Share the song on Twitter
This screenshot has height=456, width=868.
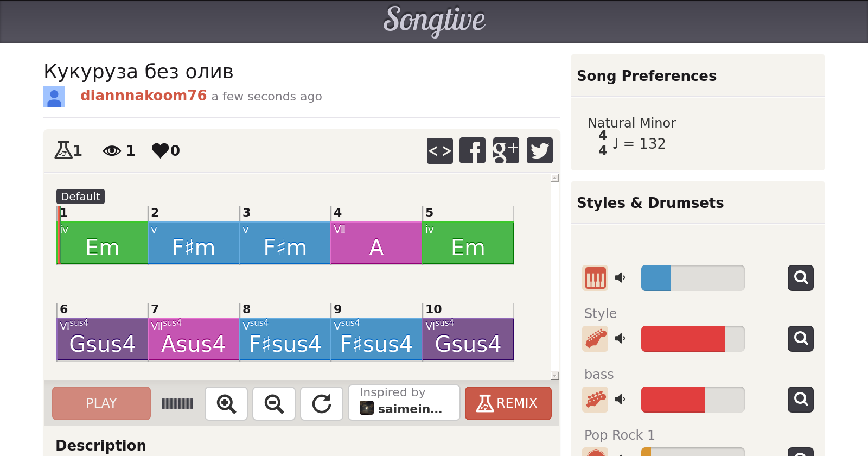coord(539,150)
